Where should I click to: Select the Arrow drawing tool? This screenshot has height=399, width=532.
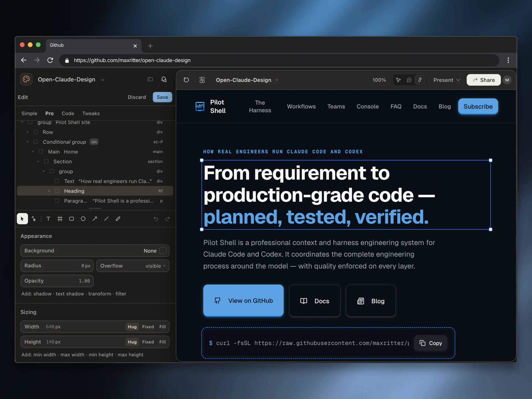pos(95,219)
